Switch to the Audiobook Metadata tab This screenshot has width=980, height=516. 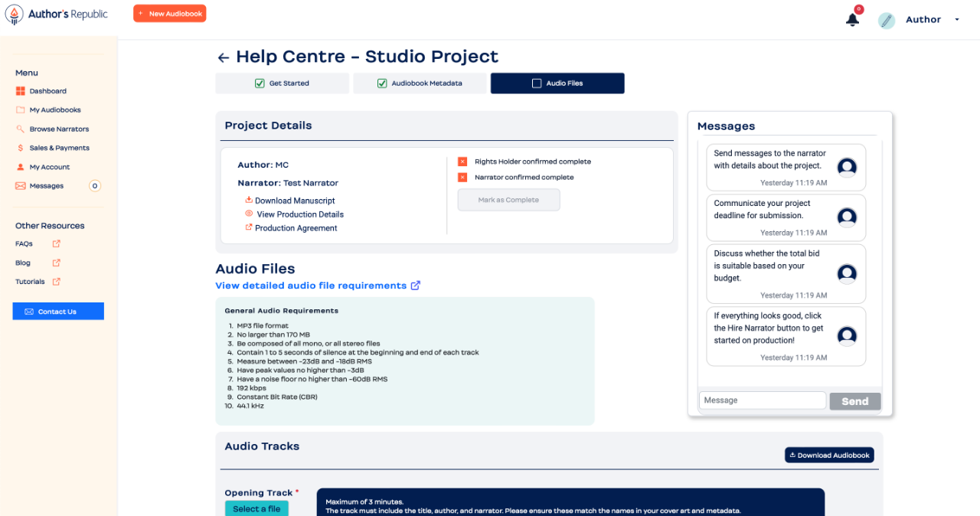[x=419, y=83]
